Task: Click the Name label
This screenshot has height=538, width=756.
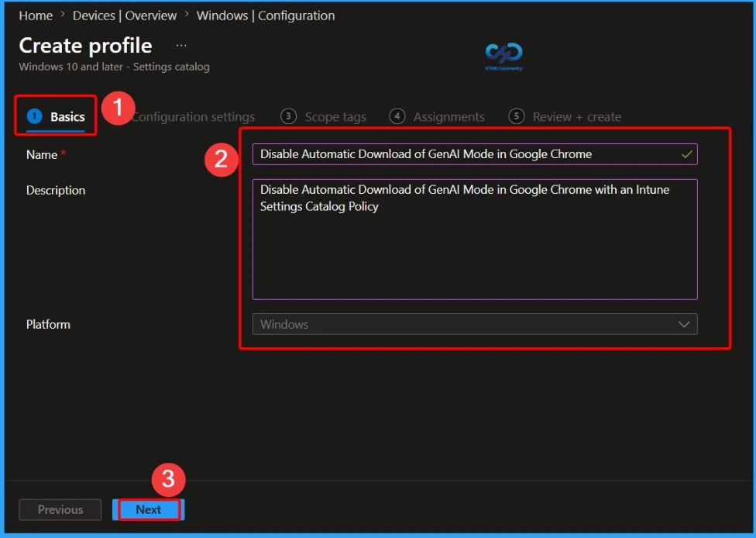Action: [42, 155]
